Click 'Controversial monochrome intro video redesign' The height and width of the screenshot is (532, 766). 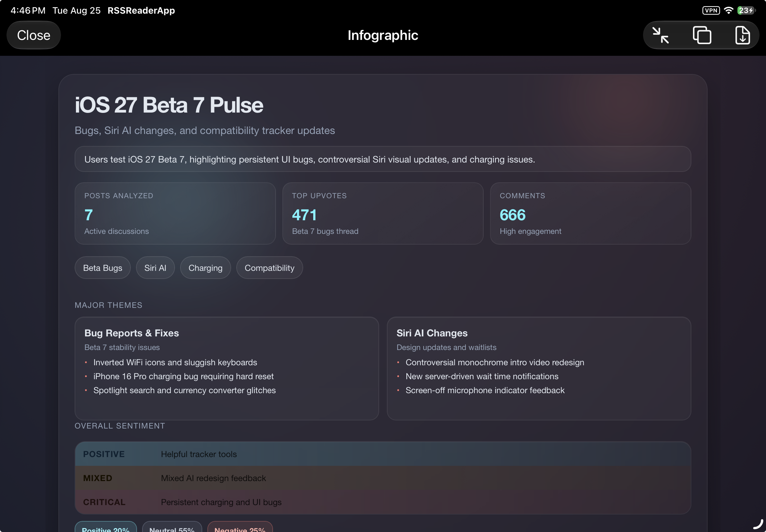point(495,362)
